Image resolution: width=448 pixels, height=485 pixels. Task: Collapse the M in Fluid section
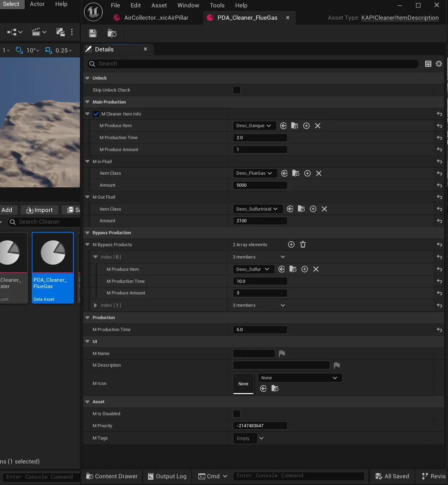click(87, 162)
